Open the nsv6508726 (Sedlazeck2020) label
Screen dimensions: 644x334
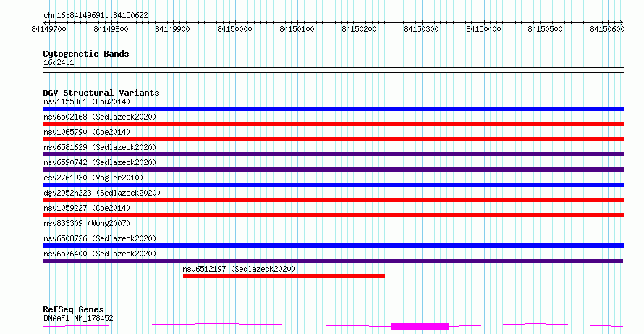click(x=100, y=238)
